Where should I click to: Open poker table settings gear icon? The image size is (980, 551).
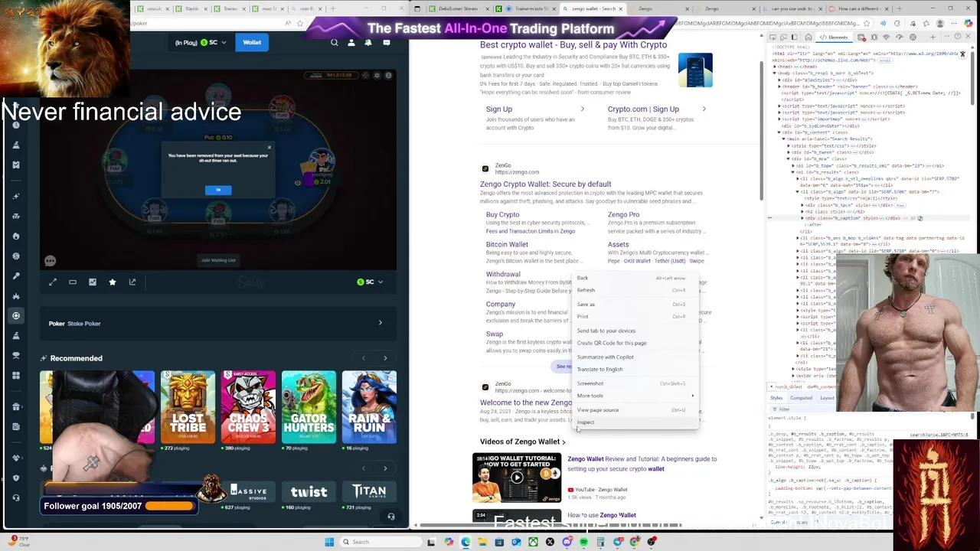point(377,76)
